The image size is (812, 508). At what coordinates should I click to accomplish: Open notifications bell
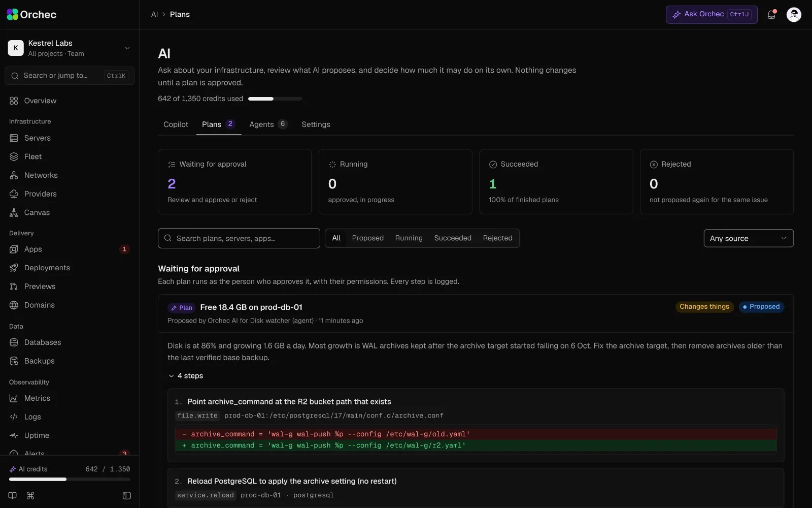pos(771,15)
